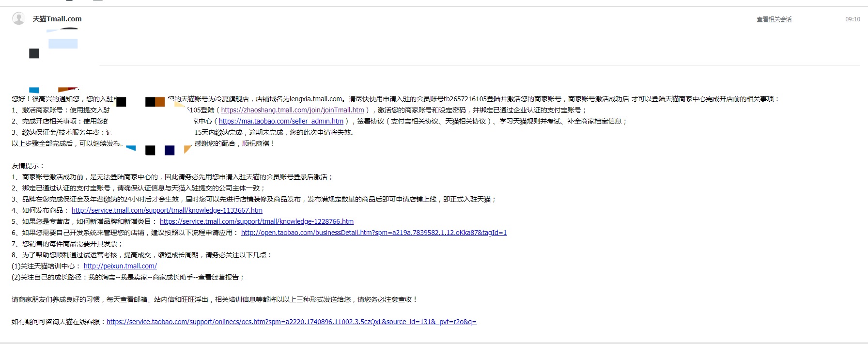Click the text 4、如何发布商品
The height and width of the screenshot is (344, 868).
click(x=41, y=210)
